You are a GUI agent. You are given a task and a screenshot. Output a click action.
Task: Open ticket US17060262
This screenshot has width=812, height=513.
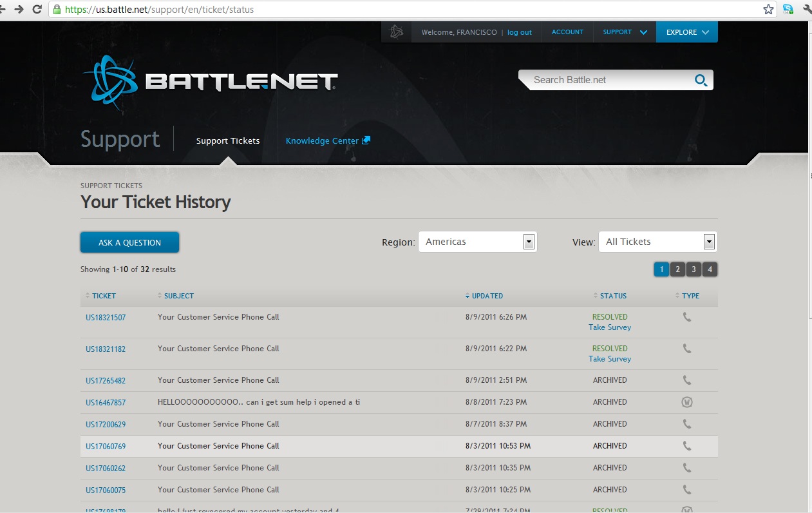click(106, 469)
